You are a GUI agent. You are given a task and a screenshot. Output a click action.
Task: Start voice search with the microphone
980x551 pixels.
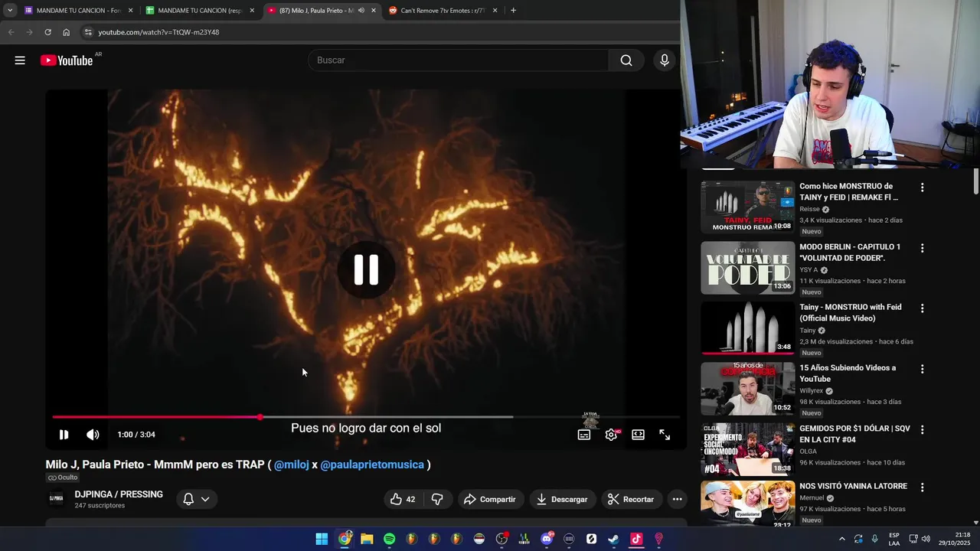(x=665, y=60)
